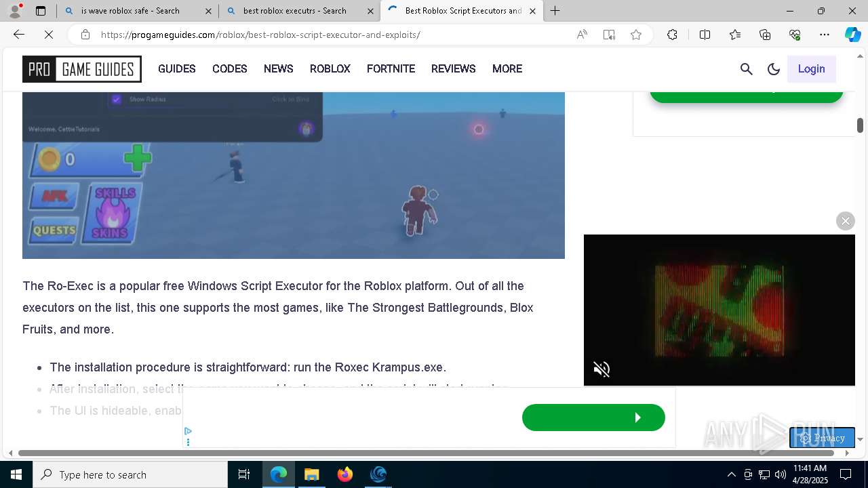The image size is (868, 488).
Task: Click the address bar URL
Action: tap(260, 35)
